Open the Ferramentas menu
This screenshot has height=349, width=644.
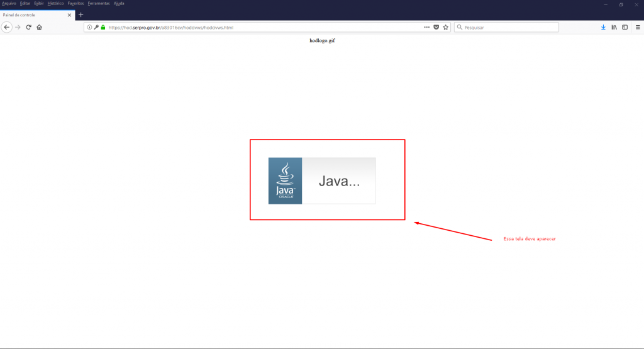point(98,4)
